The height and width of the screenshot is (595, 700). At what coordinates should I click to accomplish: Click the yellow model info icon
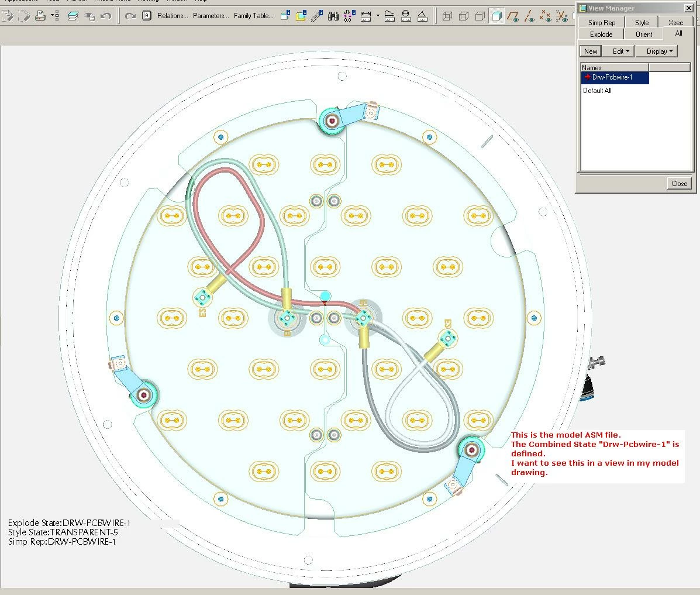[x=301, y=16]
